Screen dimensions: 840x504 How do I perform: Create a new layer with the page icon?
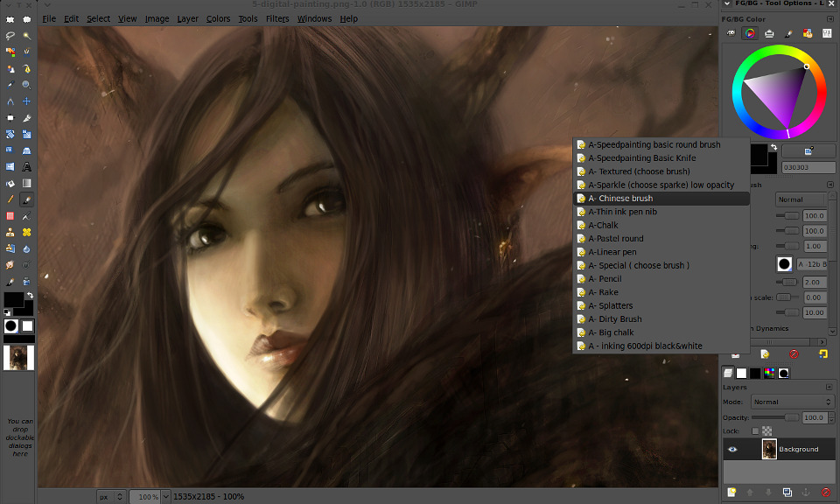(x=731, y=493)
